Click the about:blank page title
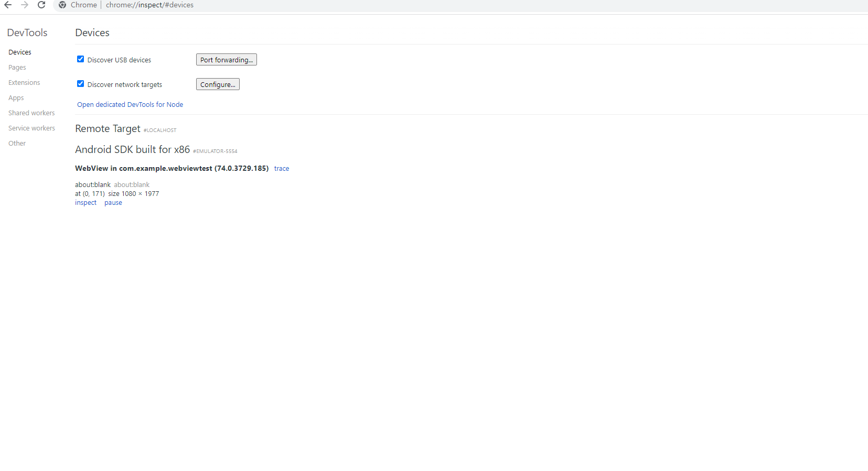Image resolution: width=868 pixels, height=471 pixels. (93, 185)
